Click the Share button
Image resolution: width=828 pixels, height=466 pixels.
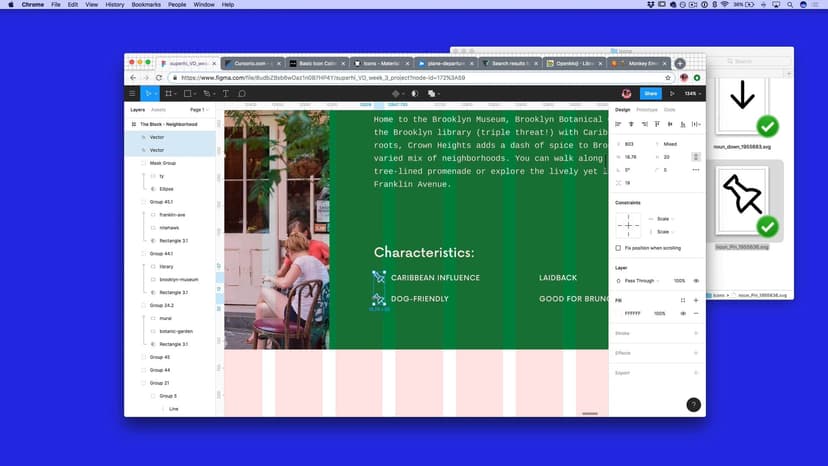coord(651,94)
